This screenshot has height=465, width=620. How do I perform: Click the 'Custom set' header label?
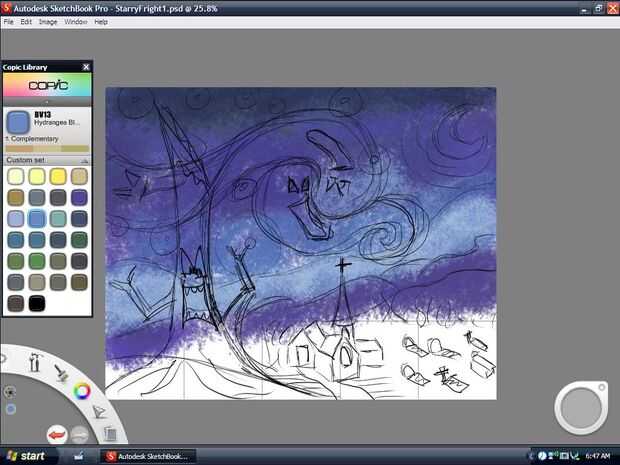[25, 160]
